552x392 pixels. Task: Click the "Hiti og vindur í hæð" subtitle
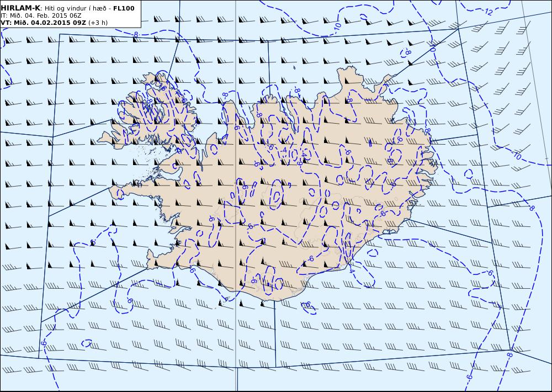coord(76,8)
